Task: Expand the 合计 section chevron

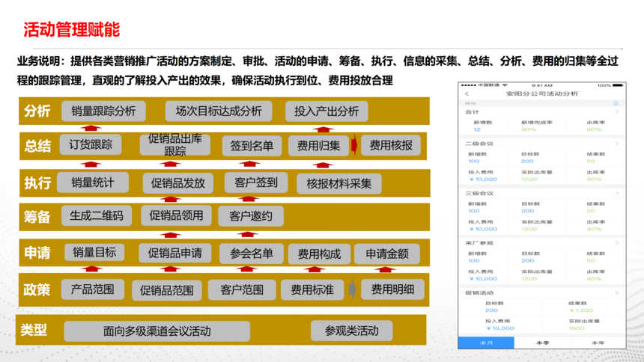Action: click(616, 111)
